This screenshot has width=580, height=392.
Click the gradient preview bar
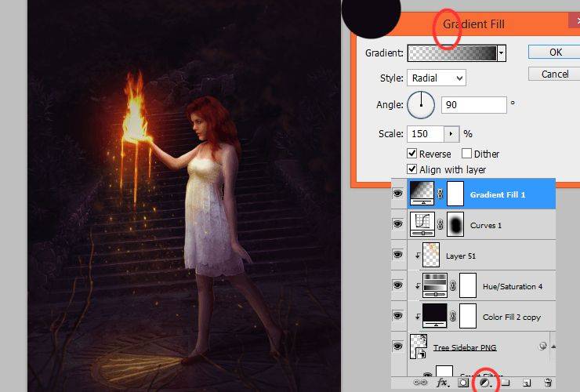tap(453, 53)
